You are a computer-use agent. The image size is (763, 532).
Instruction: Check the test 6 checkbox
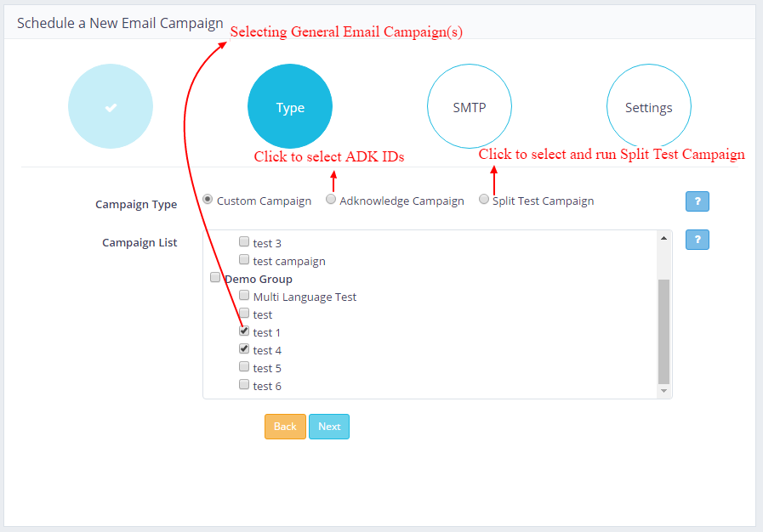[x=244, y=385]
